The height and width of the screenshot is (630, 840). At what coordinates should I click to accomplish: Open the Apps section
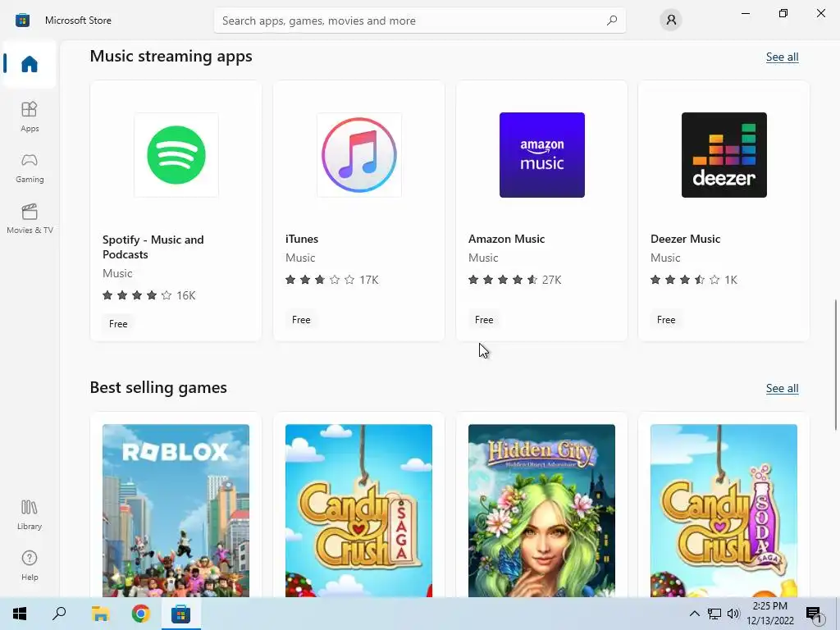(30, 116)
